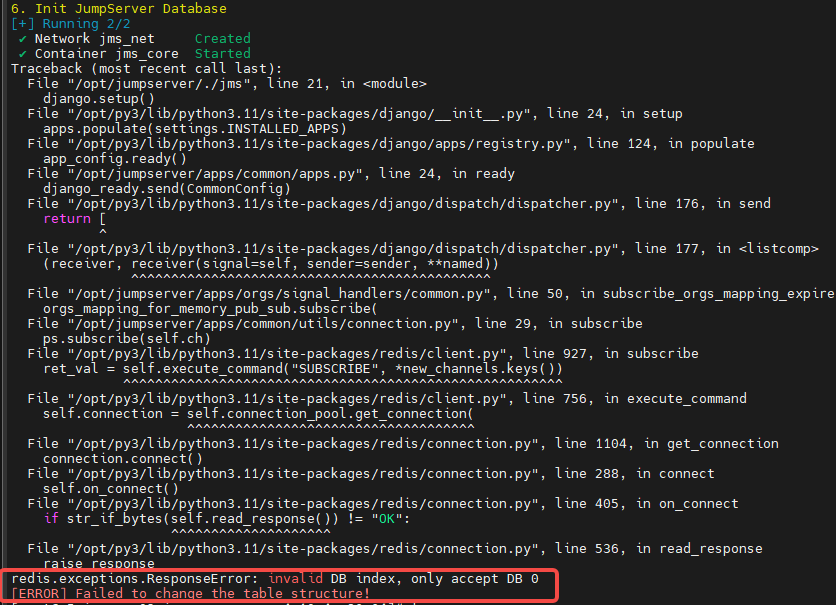
Task: Click the green "Created" status word
Action: [x=222, y=38]
